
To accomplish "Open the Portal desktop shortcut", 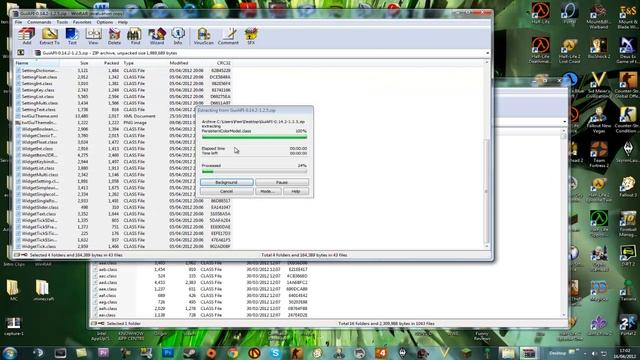I will [x=569, y=13].
